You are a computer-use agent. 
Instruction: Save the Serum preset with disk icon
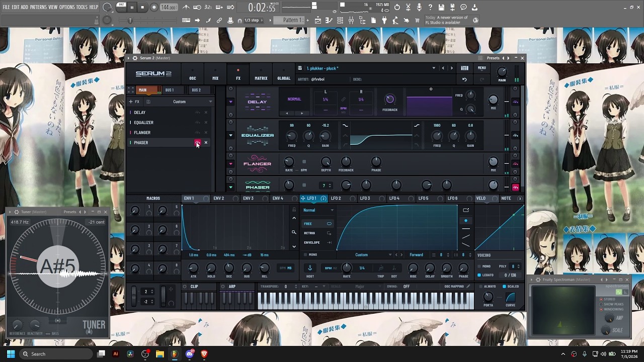coord(300,68)
